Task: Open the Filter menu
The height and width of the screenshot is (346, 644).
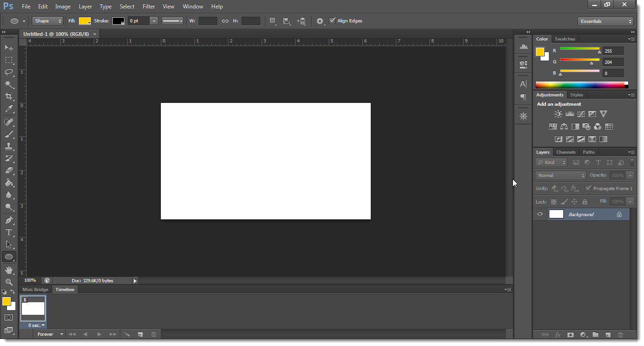Action: (x=149, y=7)
